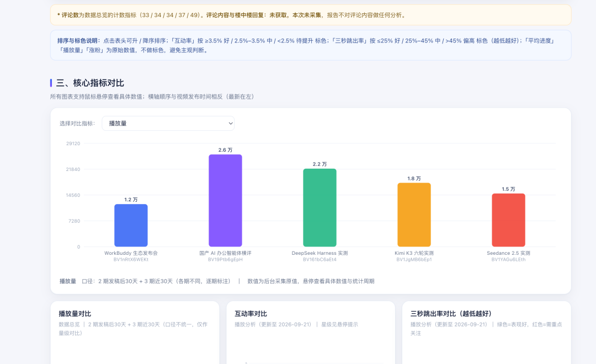
Task: Click the 播放量对比 card title
Action: point(75,314)
